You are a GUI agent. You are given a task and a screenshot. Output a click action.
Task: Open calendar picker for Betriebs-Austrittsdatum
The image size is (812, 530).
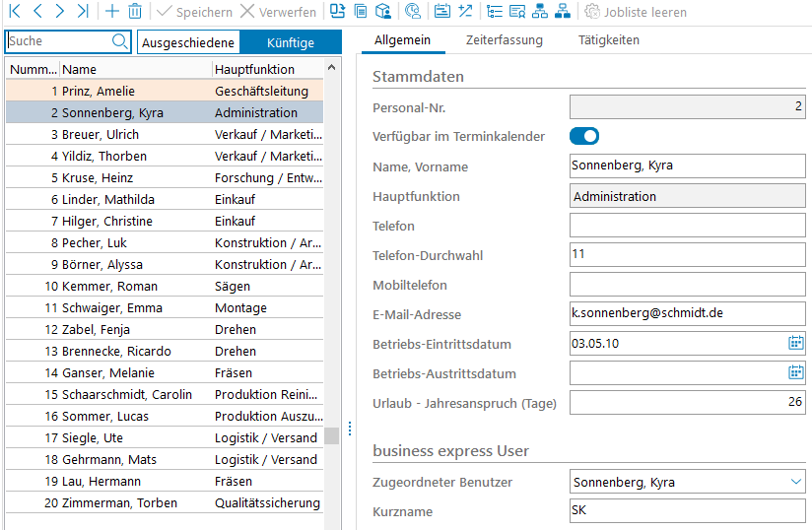pos(795,373)
